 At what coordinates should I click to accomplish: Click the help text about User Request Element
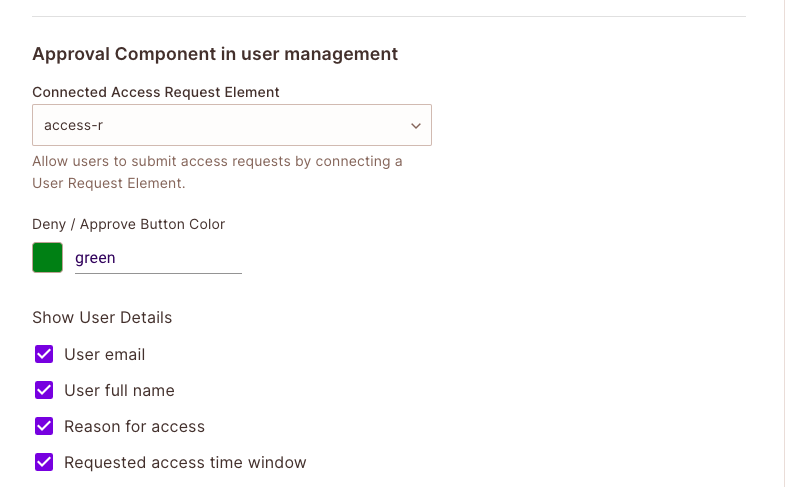pyautogui.click(x=217, y=172)
